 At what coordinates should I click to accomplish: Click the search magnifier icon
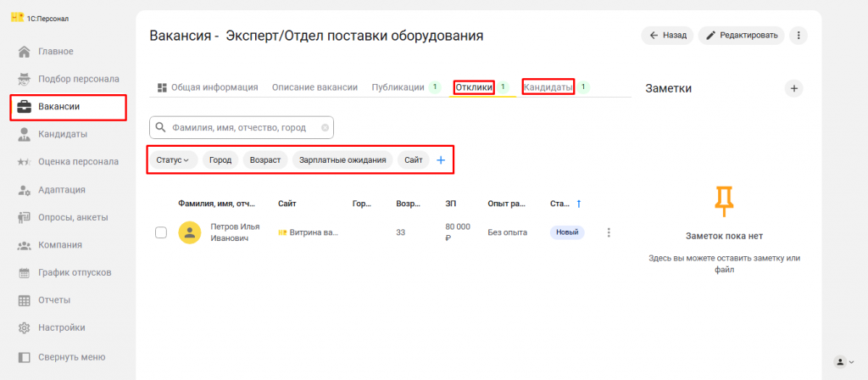160,127
